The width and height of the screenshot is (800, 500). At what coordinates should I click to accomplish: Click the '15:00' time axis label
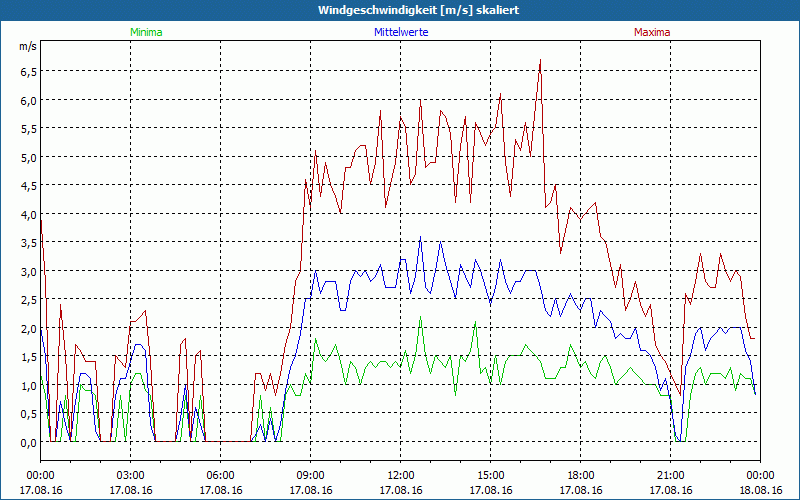pyautogui.click(x=491, y=476)
